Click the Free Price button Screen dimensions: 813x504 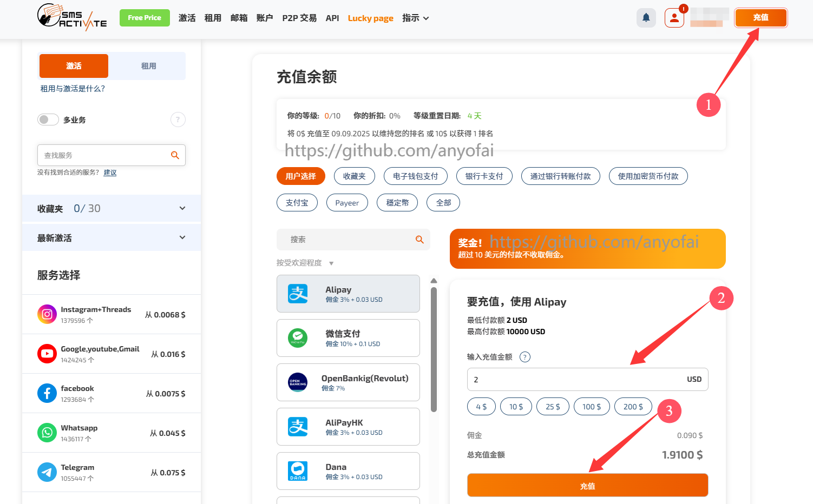tap(145, 18)
